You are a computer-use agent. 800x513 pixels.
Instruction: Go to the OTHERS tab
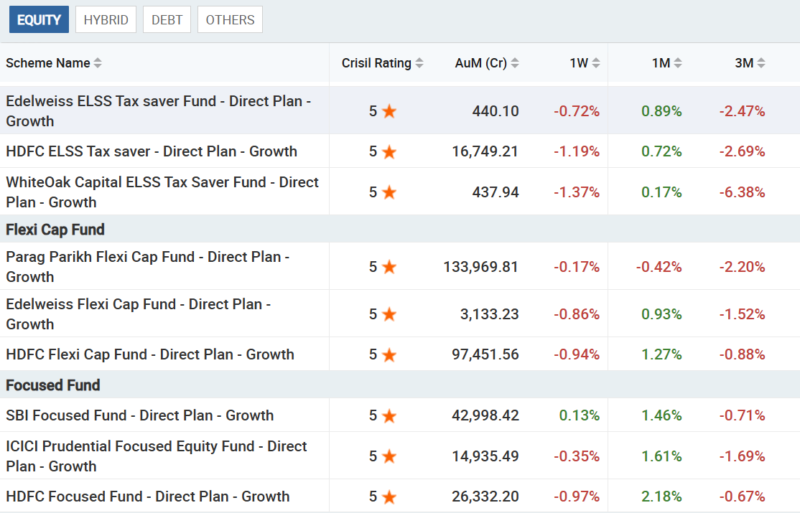click(x=230, y=20)
